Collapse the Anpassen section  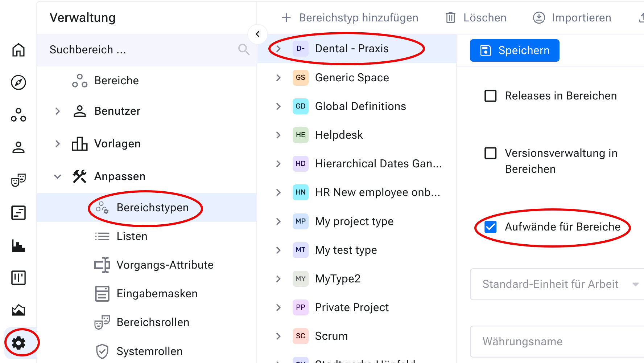click(57, 176)
